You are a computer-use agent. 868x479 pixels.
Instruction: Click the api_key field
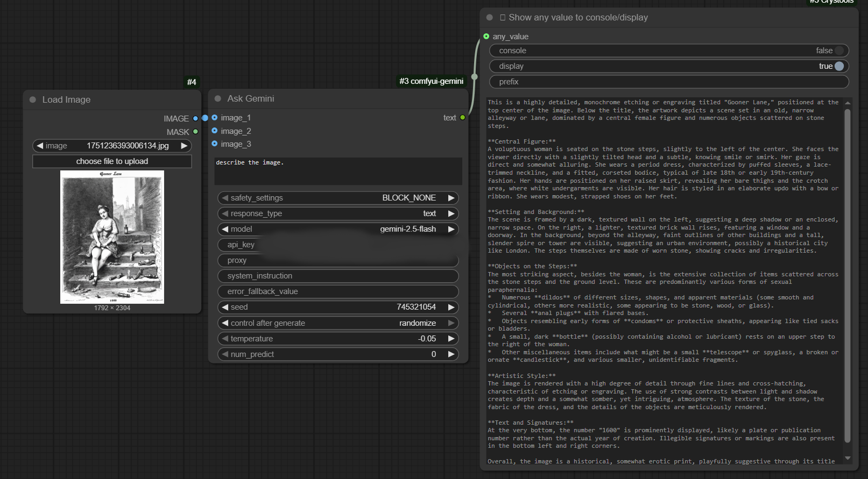tap(338, 245)
